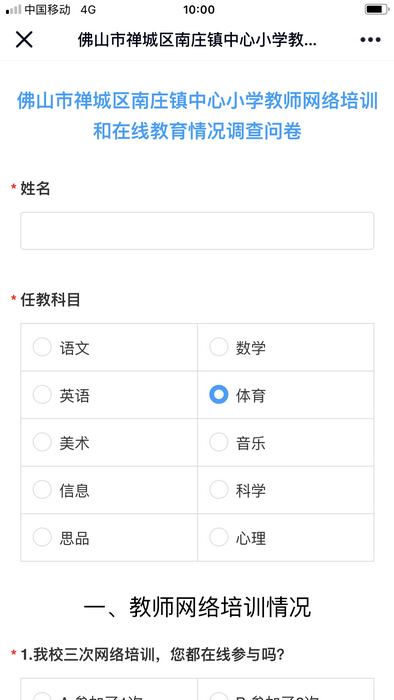
Task: Tap the 一、教师网络培训情况 section heading
Action: pyautogui.click(x=197, y=607)
